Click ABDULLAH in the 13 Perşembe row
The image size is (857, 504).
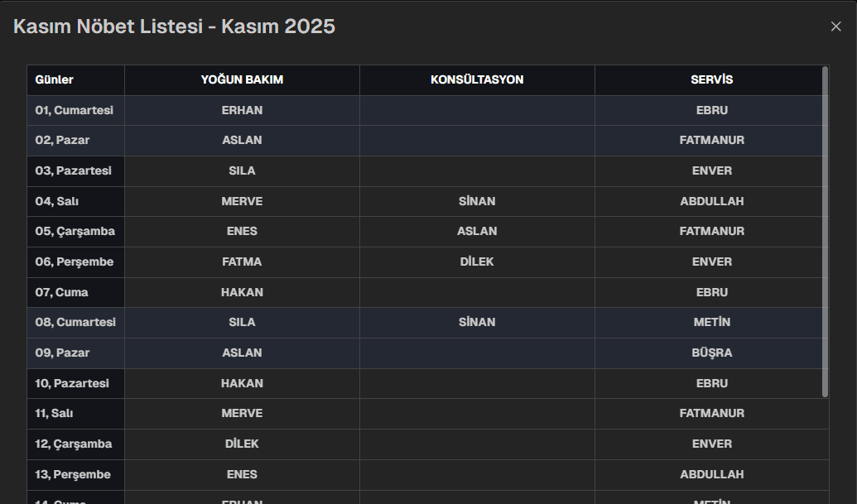point(711,474)
